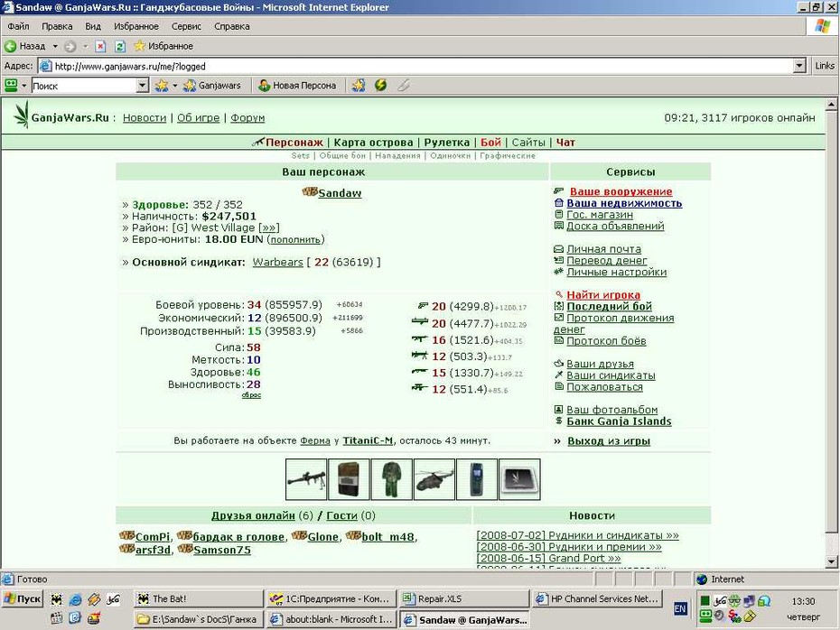Image resolution: width=840 pixels, height=630 pixels.
Task: Click the TitaniC-M owner link
Action: 368,440
